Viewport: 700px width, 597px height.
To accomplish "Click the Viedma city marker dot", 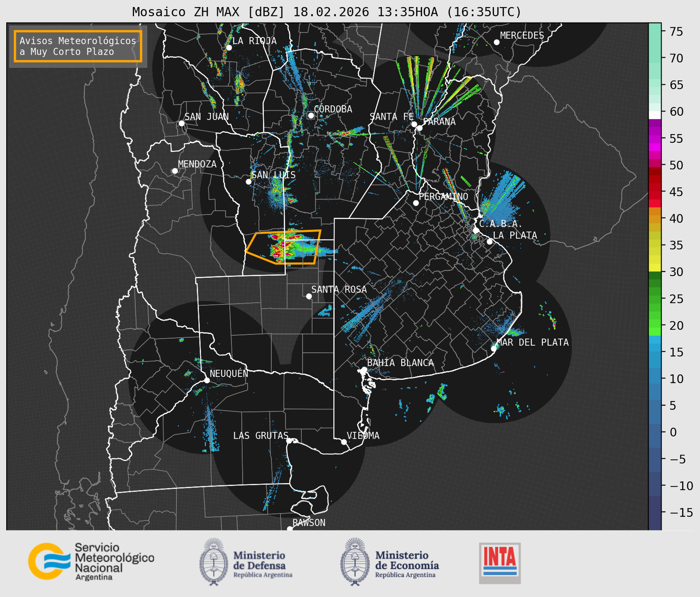I will (344, 442).
